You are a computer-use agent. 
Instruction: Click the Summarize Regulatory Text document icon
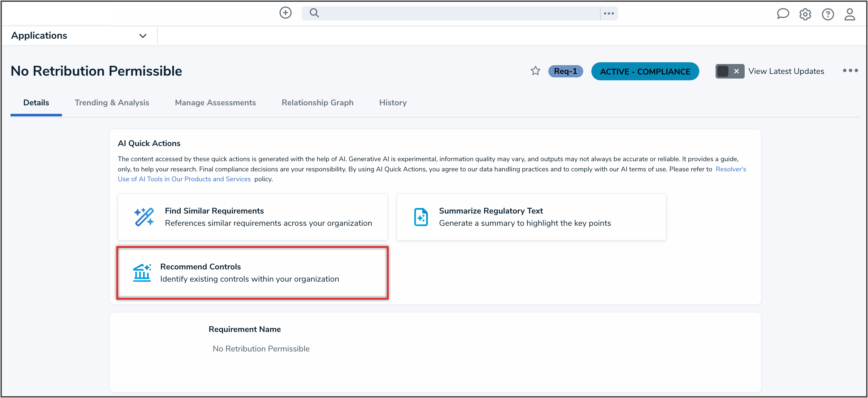pyautogui.click(x=421, y=217)
